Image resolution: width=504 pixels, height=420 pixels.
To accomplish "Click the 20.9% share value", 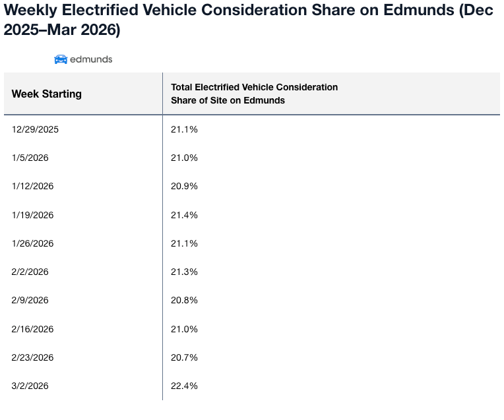I will point(185,187).
